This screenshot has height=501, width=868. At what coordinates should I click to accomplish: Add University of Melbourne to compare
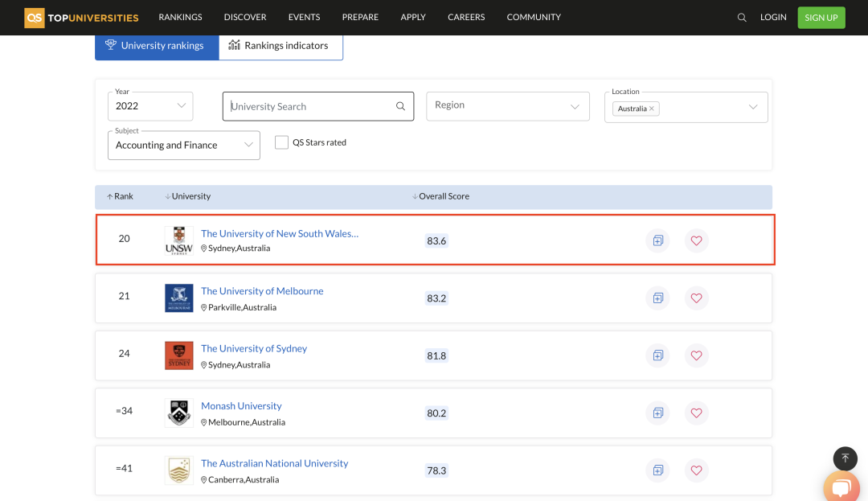[x=657, y=298]
